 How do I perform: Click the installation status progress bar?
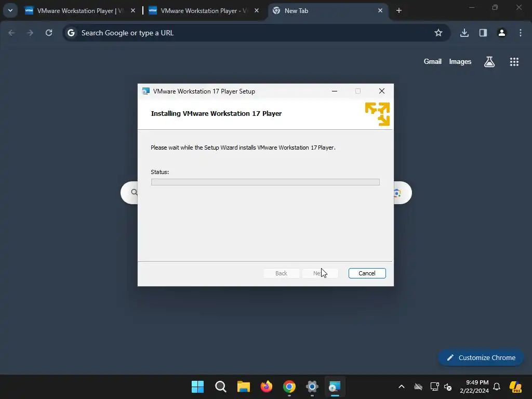point(265,182)
